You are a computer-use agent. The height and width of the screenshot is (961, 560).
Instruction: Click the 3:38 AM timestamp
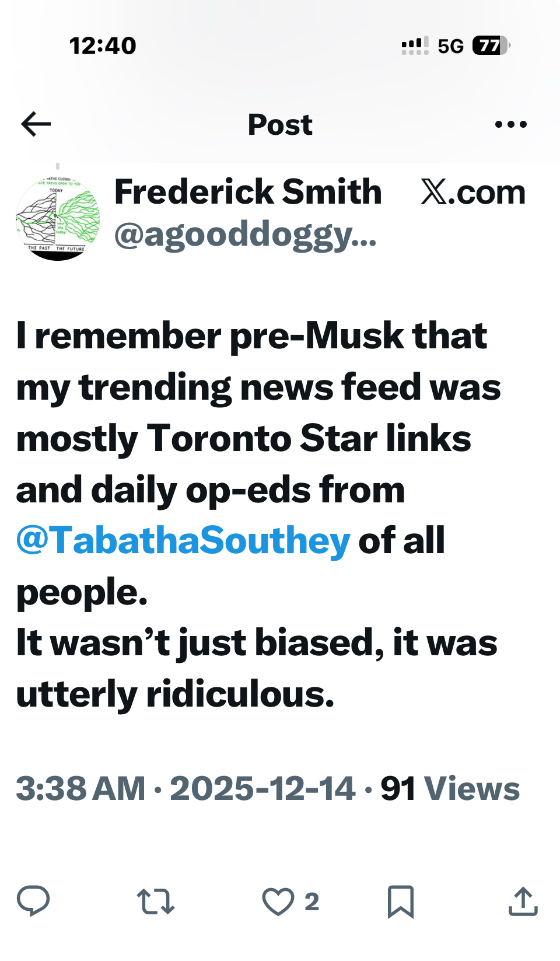pyautogui.click(x=80, y=789)
